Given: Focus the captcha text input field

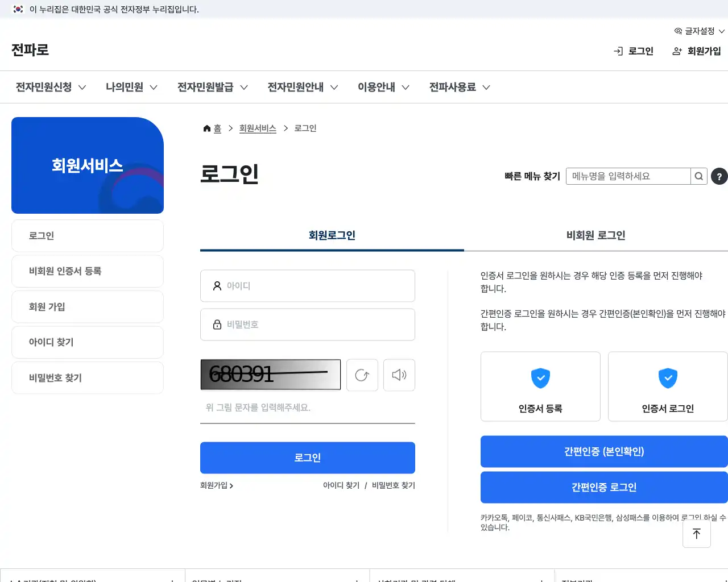Looking at the screenshot, I should 308,408.
